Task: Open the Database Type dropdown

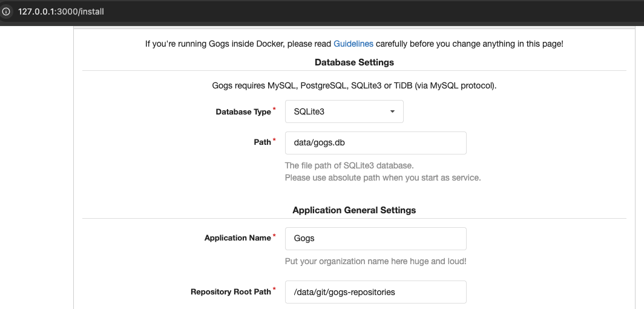Action: point(344,111)
